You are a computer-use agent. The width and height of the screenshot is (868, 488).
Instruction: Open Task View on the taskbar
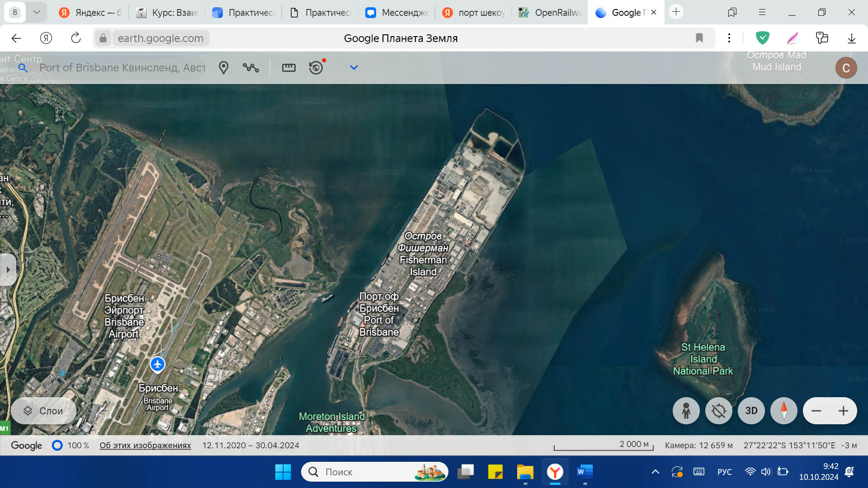pos(466,472)
